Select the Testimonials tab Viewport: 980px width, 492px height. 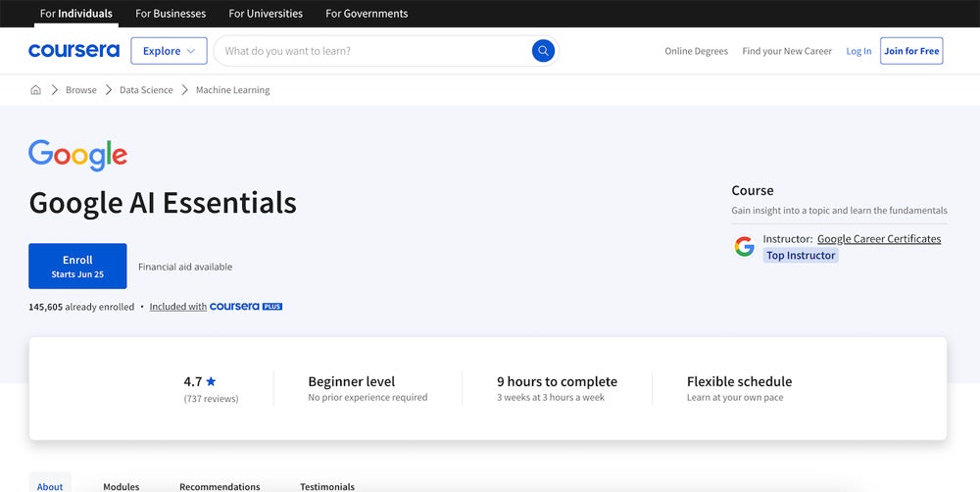[x=327, y=486]
